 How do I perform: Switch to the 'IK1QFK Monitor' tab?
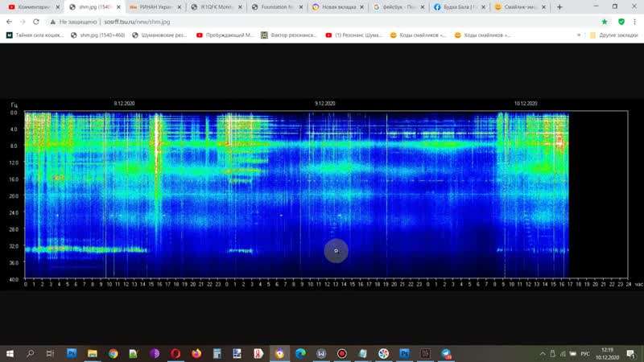213,7
